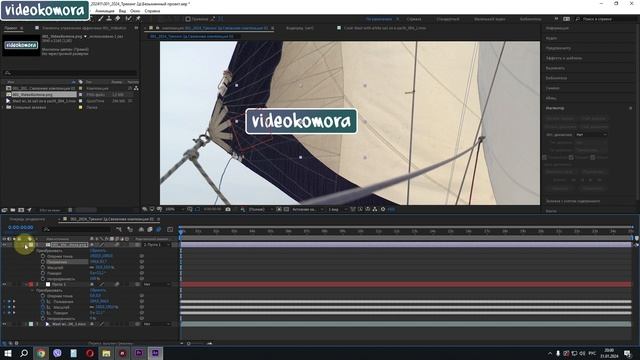Open tracker motion source dropdown Нет
The width and height of the screenshot is (640, 360).
591,135
